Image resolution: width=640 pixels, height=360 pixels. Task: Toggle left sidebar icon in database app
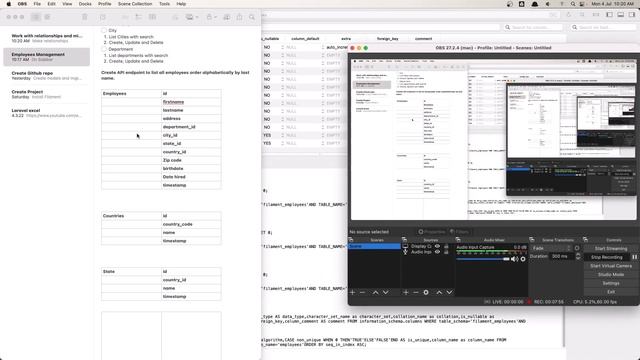click(609, 15)
